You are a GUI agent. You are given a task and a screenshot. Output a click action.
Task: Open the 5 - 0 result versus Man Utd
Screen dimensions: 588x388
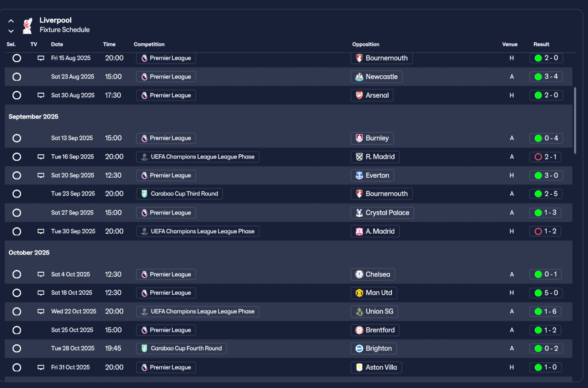[x=546, y=293]
